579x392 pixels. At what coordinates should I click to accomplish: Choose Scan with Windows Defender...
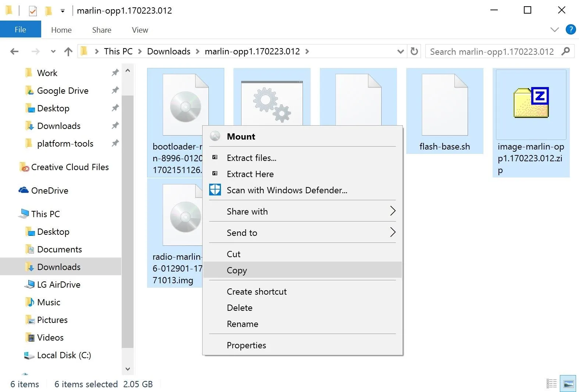303,190
